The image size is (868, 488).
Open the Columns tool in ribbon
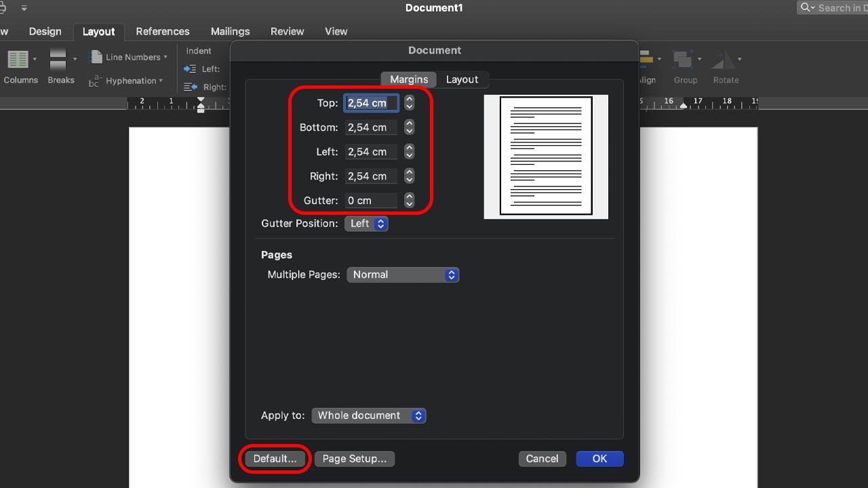[x=20, y=67]
